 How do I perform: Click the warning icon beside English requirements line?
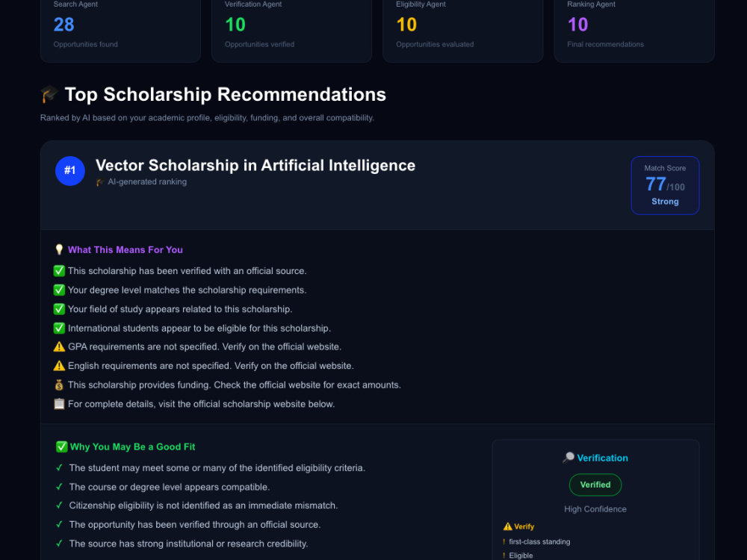59,366
